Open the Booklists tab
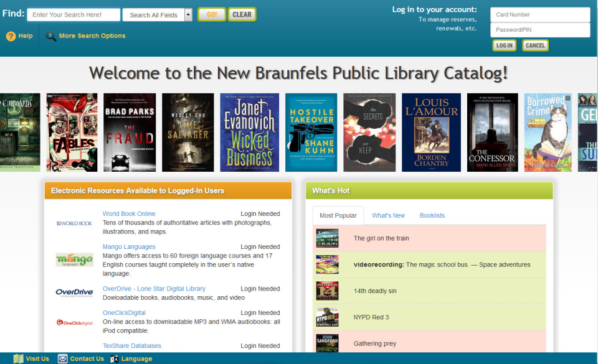The height and width of the screenshot is (364, 598). (x=432, y=215)
